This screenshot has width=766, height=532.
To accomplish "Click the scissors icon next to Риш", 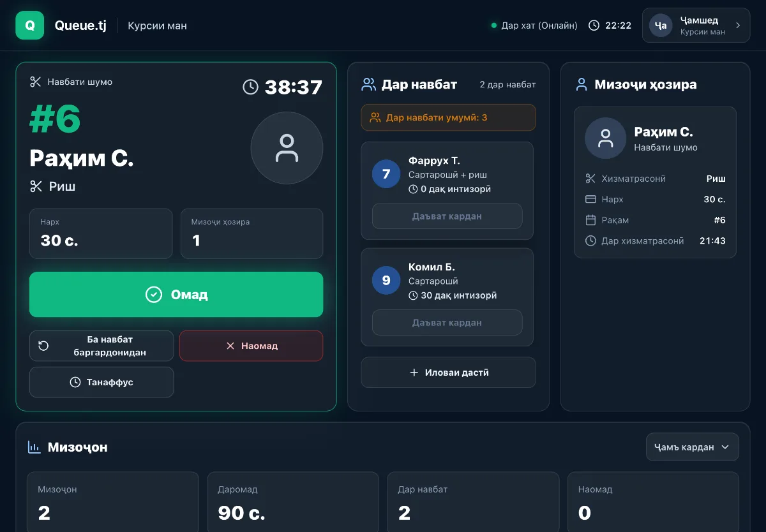I will point(36,186).
